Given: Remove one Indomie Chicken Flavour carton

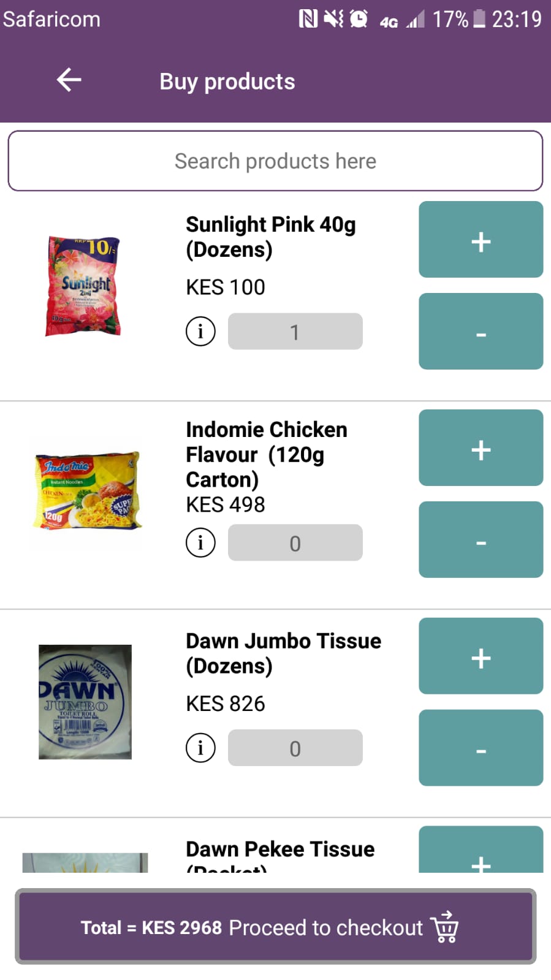Looking at the screenshot, I should [481, 540].
